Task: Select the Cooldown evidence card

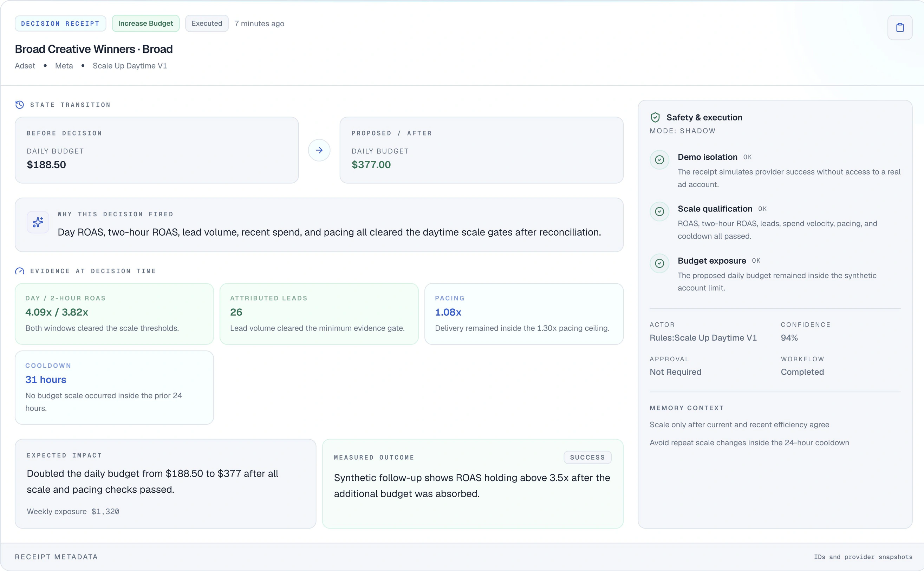Action: tap(114, 387)
